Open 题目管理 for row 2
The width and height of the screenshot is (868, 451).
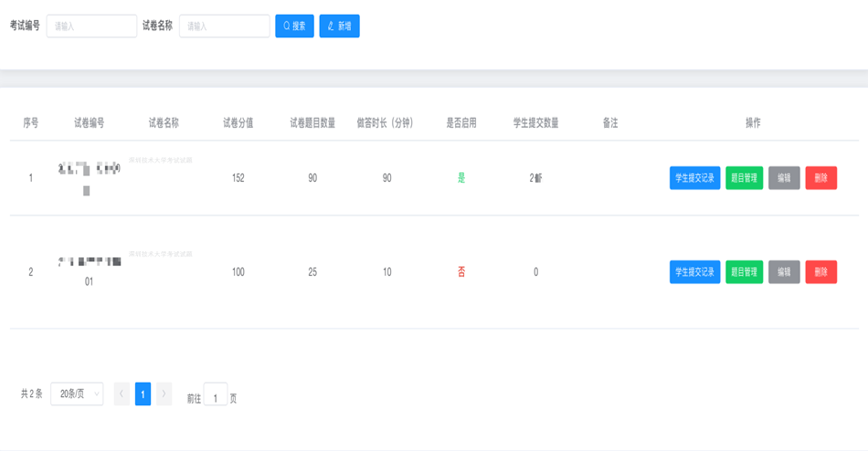744,272
